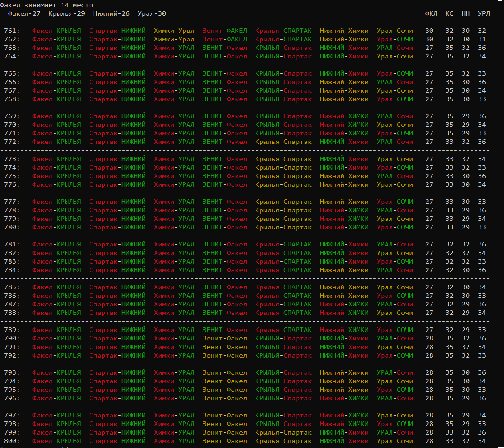This screenshot has width=504, height=448.
Task: Click 'Крылья-Спартак' in row 799
Action: point(283,433)
